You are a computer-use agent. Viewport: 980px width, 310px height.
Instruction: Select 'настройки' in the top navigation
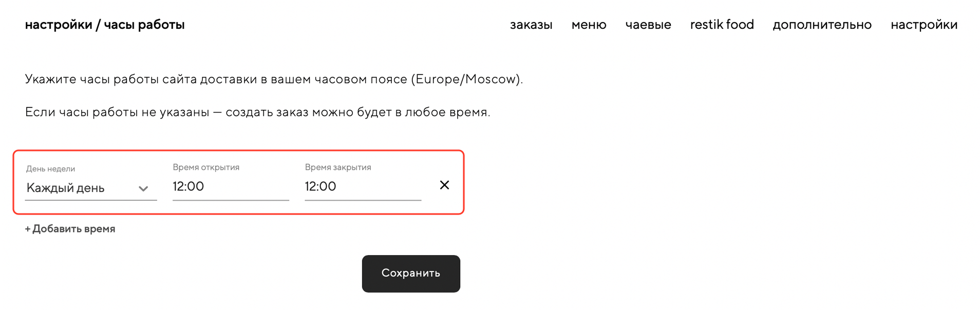924,25
